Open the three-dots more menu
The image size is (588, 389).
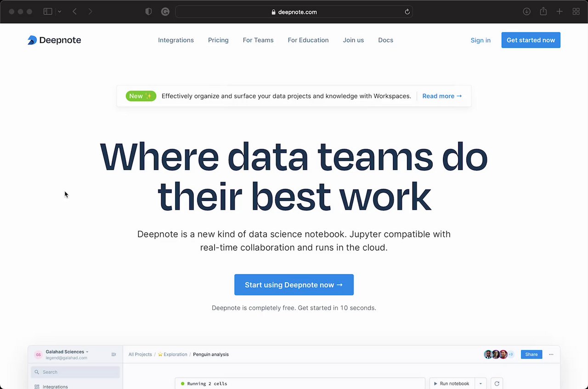[551, 355]
